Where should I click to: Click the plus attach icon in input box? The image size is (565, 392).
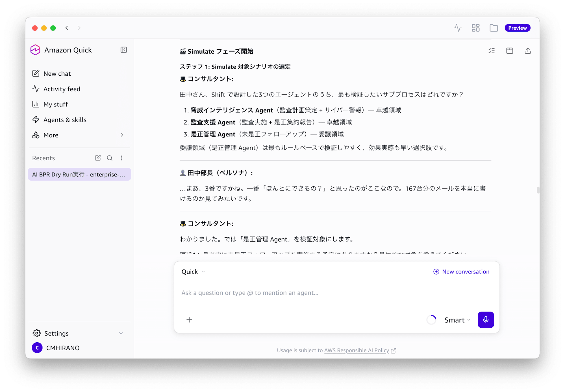189,320
